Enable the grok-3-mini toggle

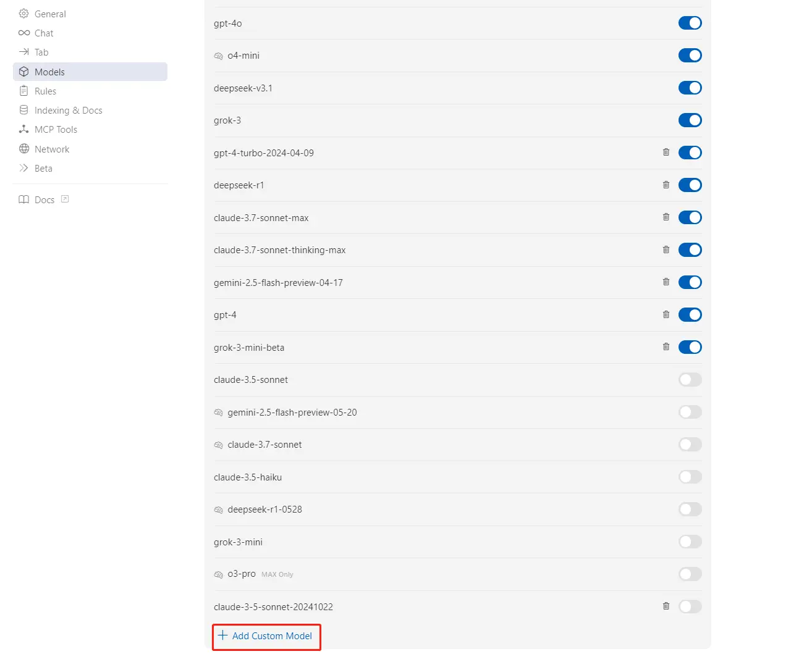pyautogui.click(x=690, y=542)
